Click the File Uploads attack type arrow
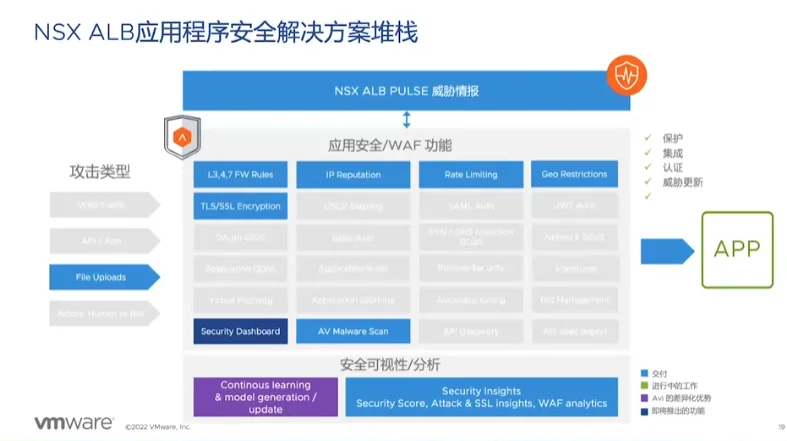Screen dimensions: 787x441 [104, 277]
